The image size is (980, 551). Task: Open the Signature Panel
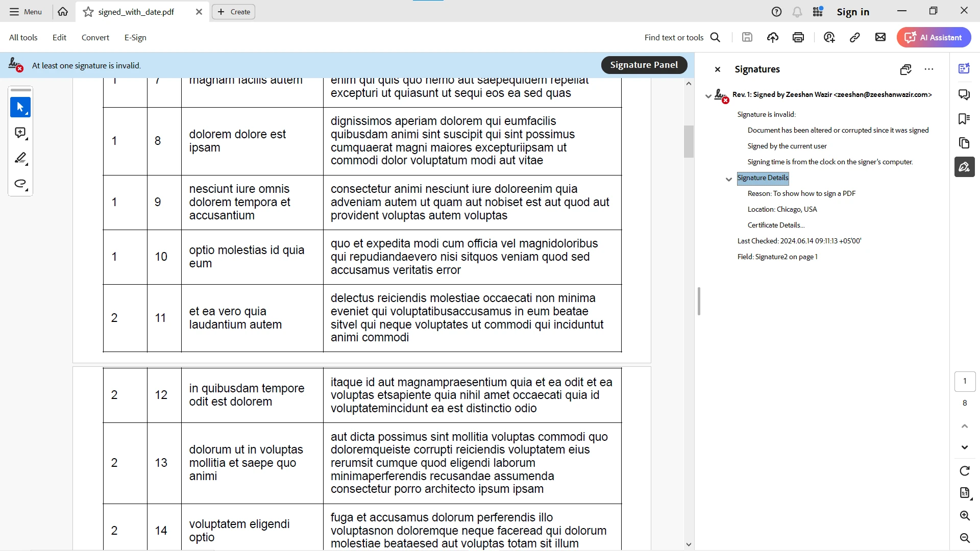tap(644, 65)
